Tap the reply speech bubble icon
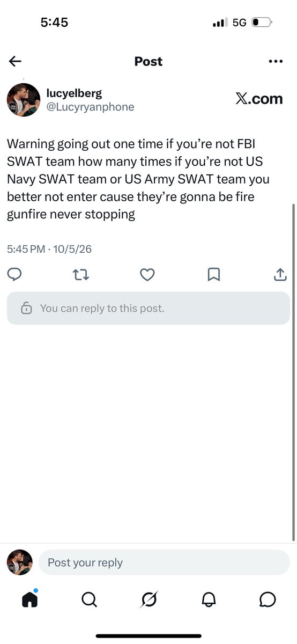This screenshot has width=297, height=644. point(14,275)
